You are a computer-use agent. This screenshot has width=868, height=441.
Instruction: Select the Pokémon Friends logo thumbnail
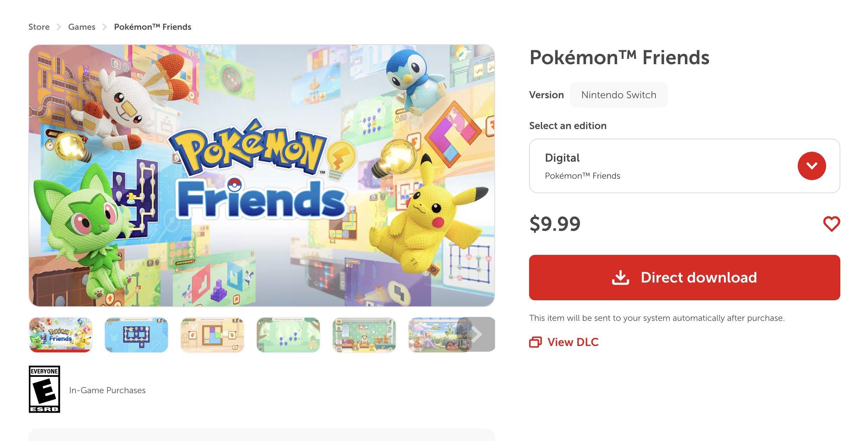pyautogui.click(x=61, y=335)
